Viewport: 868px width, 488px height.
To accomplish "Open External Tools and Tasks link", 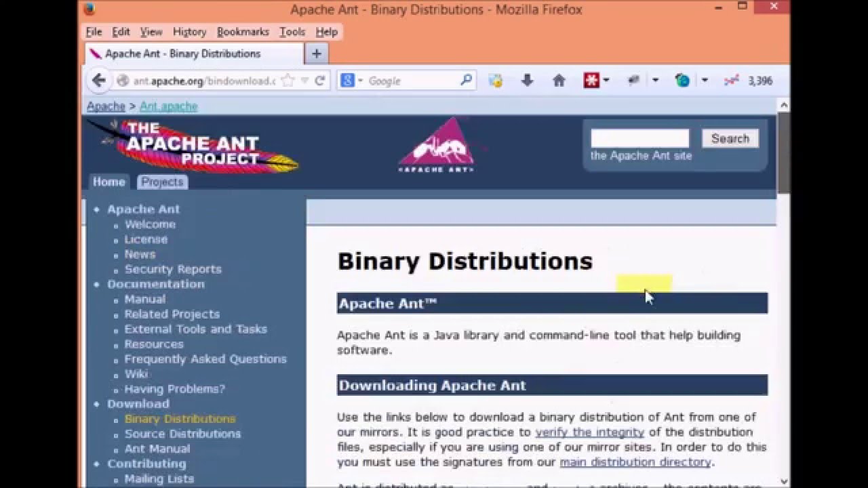I will (x=195, y=329).
